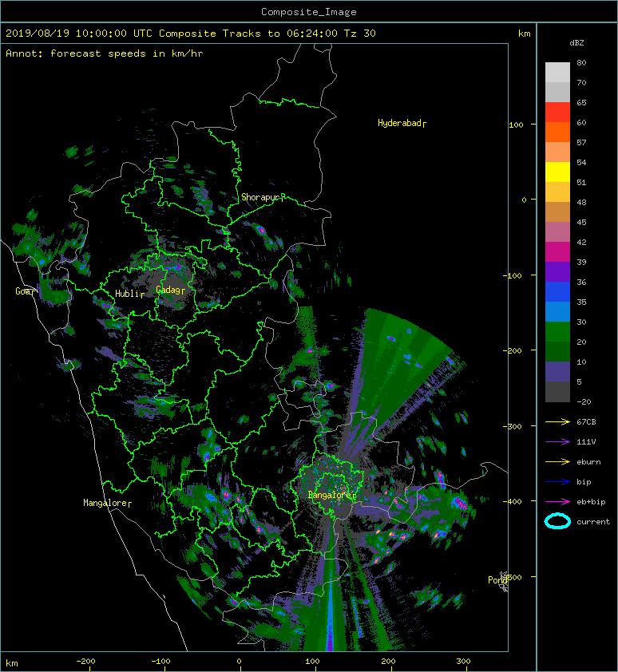Click the 65 value on the dBZ scale
This screenshot has height=672, width=618.
pyautogui.click(x=581, y=102)
